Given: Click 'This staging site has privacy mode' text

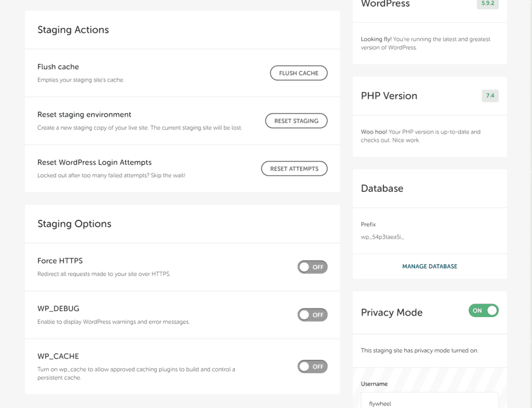Looking at the screenshot, I should [419, 351].
